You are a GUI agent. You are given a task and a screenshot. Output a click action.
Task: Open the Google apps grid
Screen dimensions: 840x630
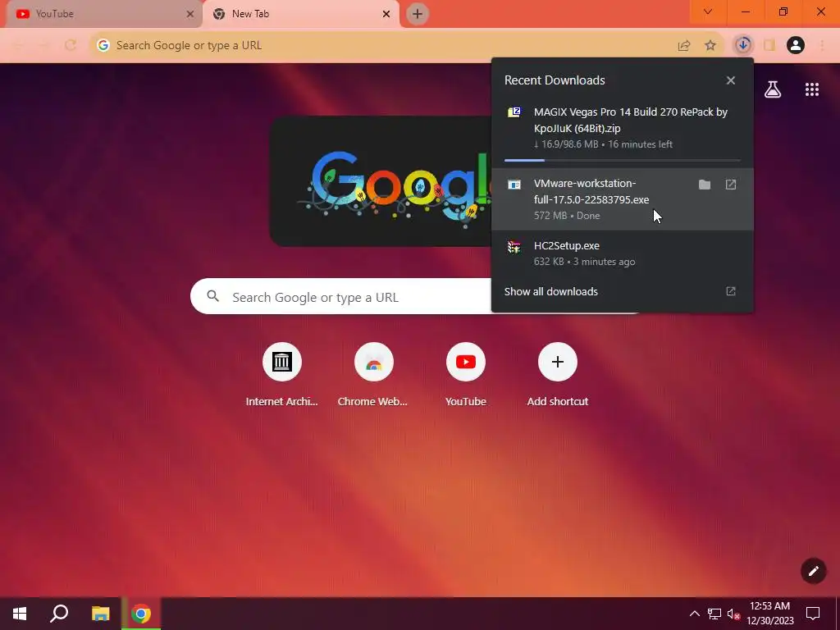812,89
